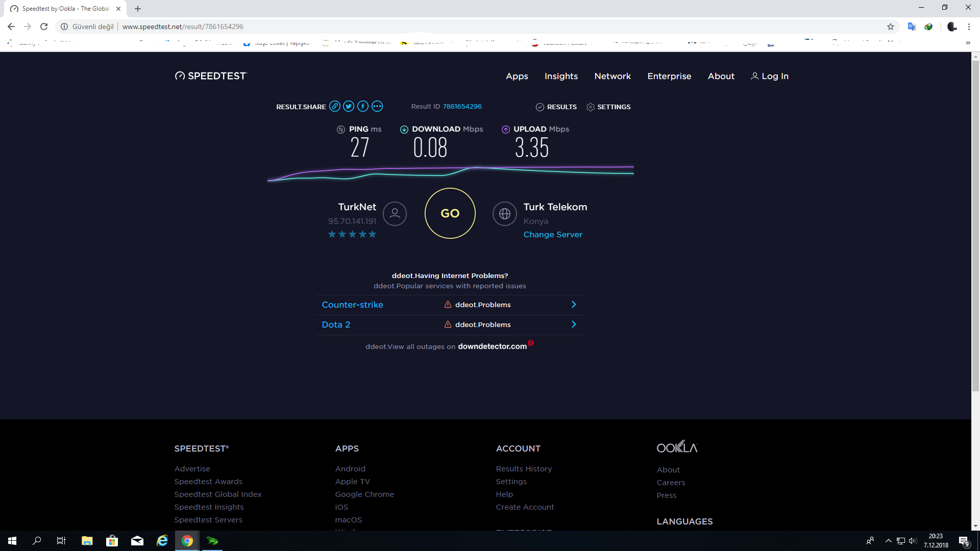Click Create Account footer link
This screenshot has height=551, width=980.
click(525, 507)
